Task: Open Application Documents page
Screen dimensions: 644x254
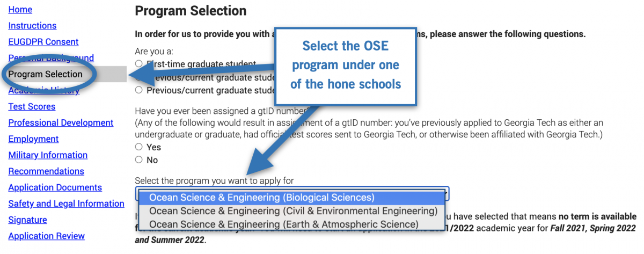Action: [x=55, y=187]
